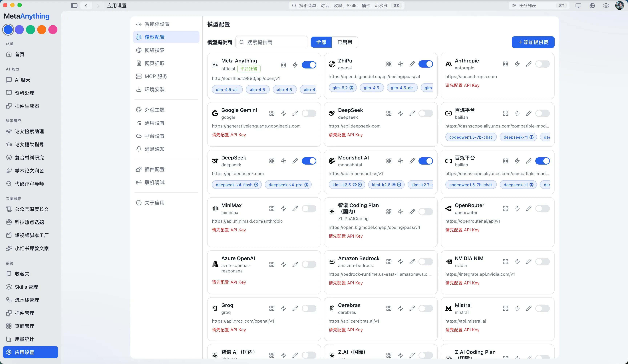Open Skills 管理 in the left sidebar
The image size is (628, 364).
pos(30,287)
